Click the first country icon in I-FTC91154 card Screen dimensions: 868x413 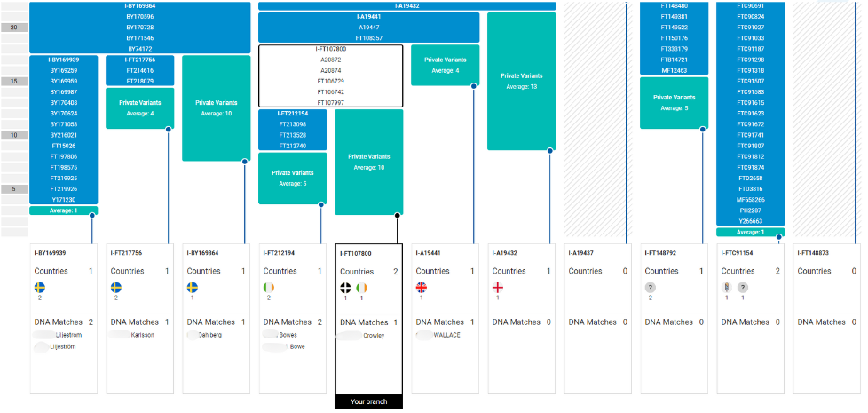pyautogui.click(x=727, y=288)
